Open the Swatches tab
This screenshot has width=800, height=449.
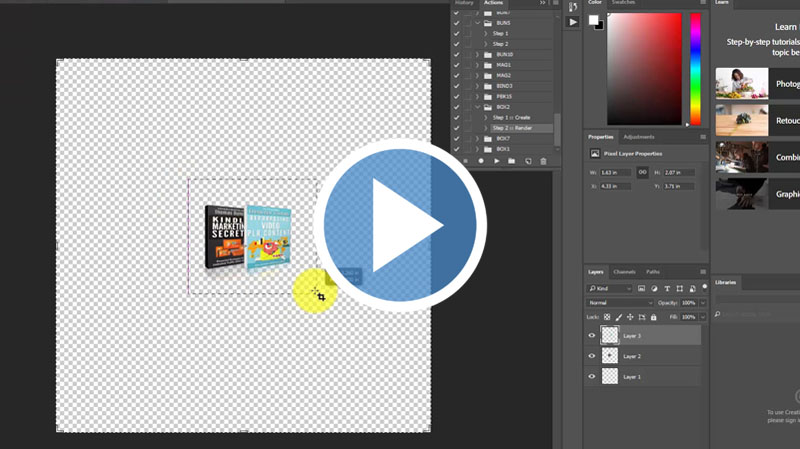(x=624, y=3)
